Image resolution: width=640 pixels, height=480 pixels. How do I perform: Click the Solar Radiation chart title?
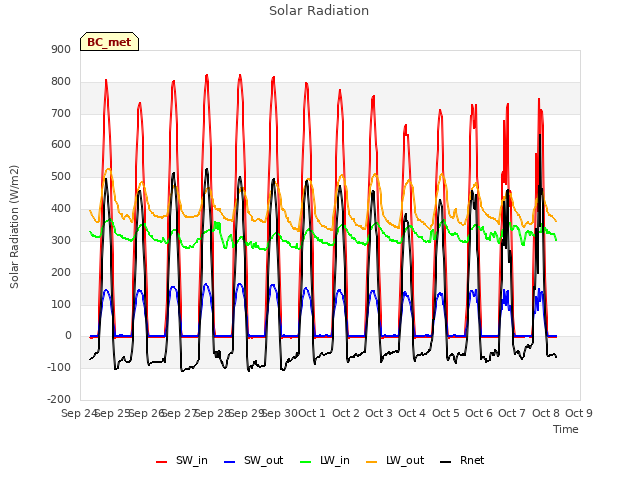(x=319, y=11)
